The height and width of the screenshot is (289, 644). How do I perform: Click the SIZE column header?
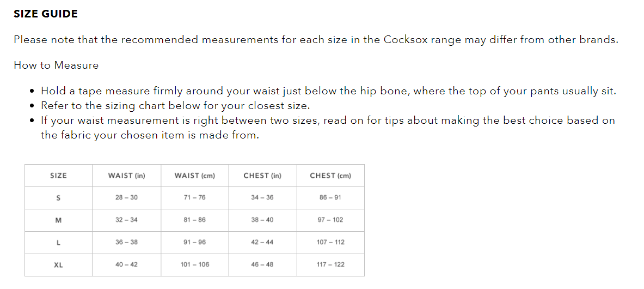pos(58,176)
